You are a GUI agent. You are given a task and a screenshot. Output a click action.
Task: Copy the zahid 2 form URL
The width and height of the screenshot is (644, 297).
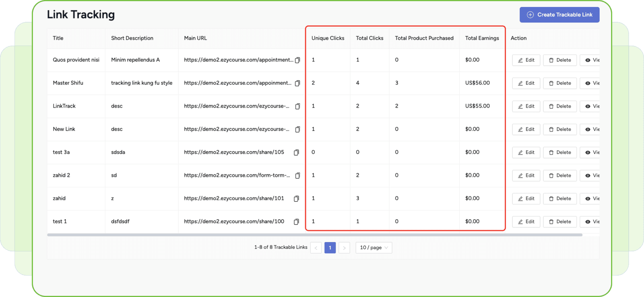(297, 176)
